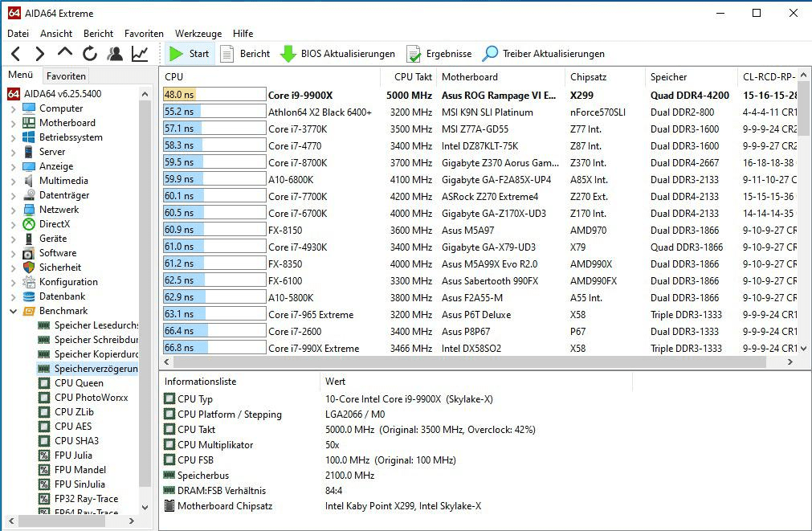
Task: Expand the Betriebssystem tree node
Action: [x=14, y=138]
